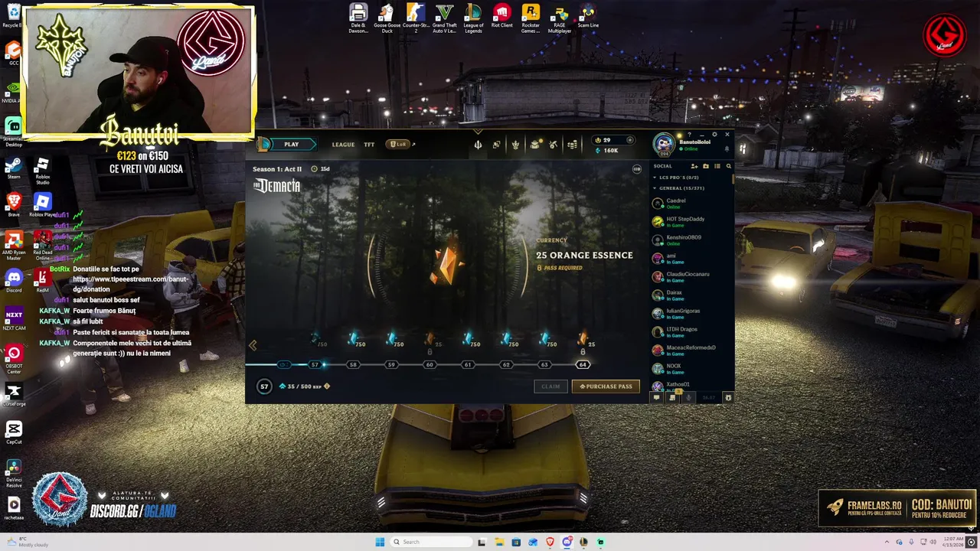This screenshot has width=980, height=551.
Task: Select friend MaceacReformedxD
Action: point(691,350)
